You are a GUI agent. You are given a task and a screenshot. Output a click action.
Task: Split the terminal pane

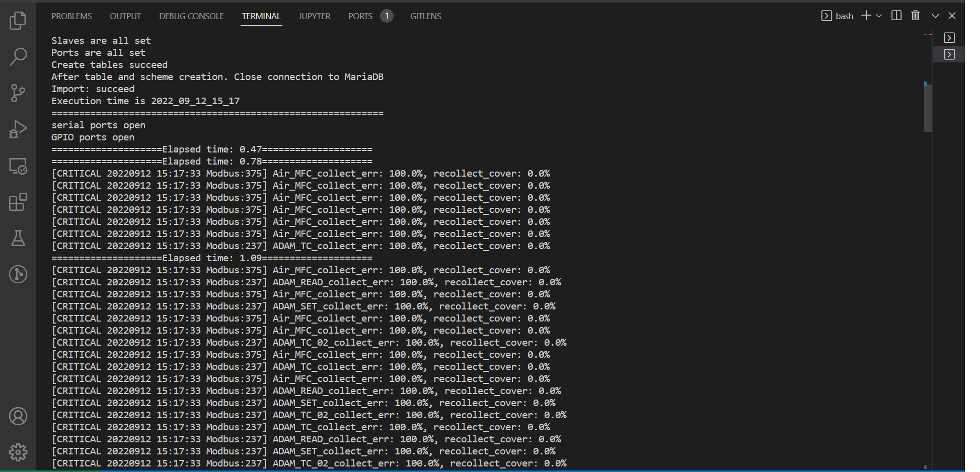896,16
